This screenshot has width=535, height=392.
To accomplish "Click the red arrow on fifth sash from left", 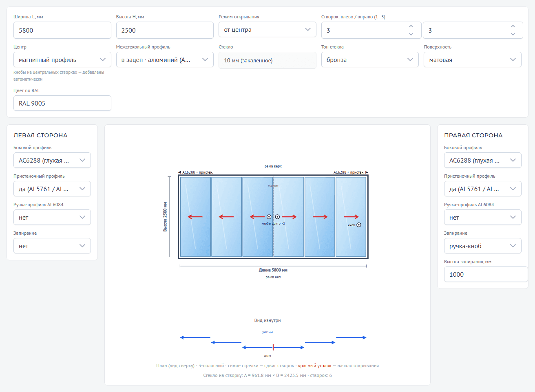I will [320, 217].
